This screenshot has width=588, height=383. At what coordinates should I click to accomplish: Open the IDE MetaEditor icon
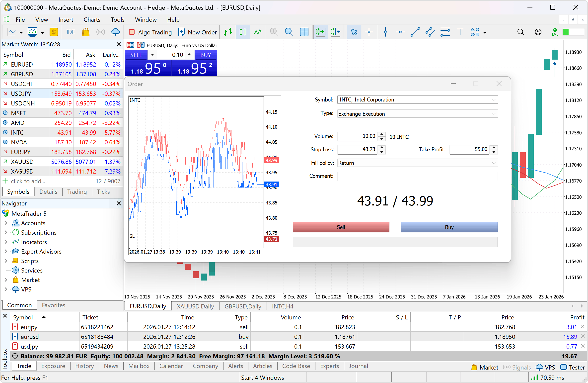(71, 32)
